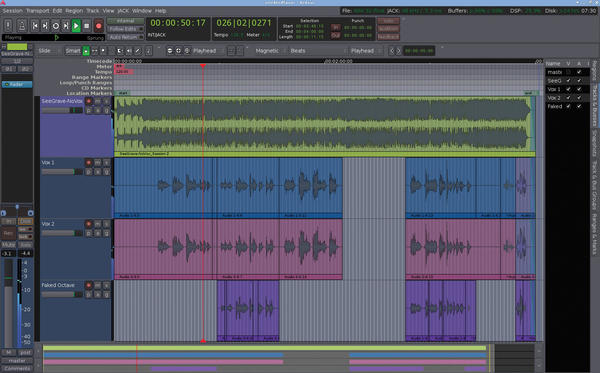Click the zoom in button

(178, 50)
